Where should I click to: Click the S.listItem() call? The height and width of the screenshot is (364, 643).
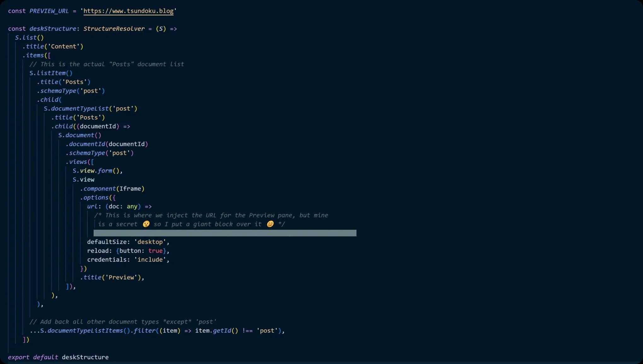[51, 73]
